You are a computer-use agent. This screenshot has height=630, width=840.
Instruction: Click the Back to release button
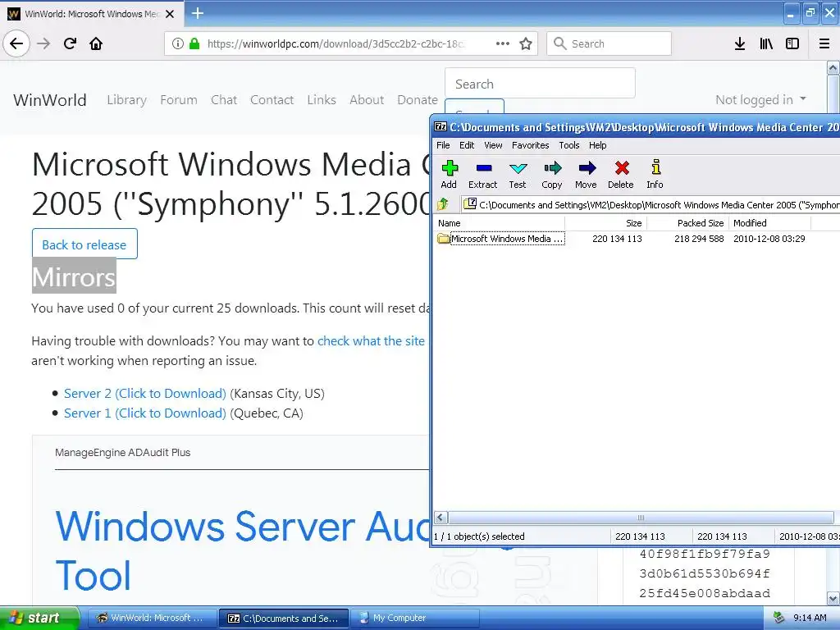(84, 244)
